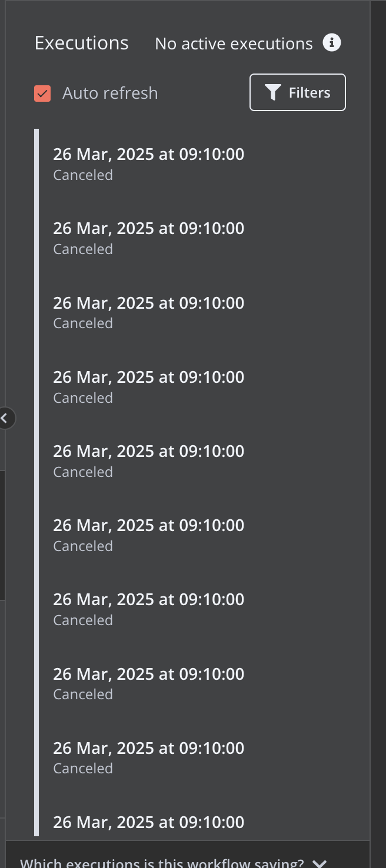Click the No active executions status text

[234, 44]
